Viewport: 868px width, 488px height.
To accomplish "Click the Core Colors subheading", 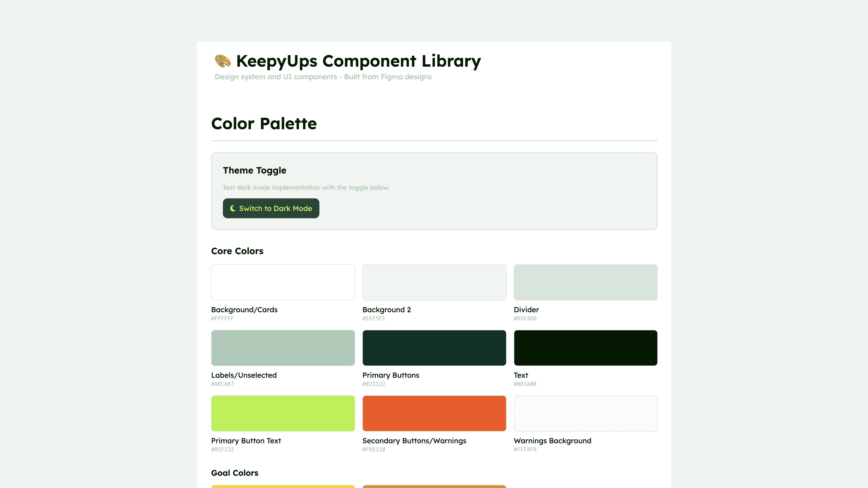I will [237, 251].
